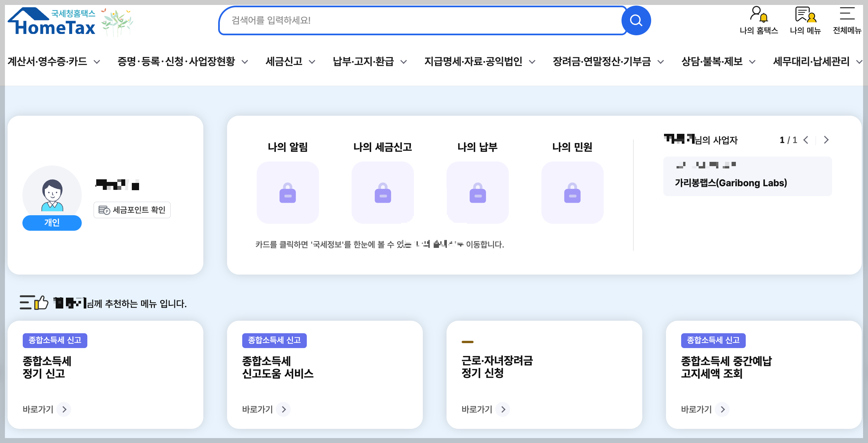Go to 종합소득세 정기 신고 바로가기
The image size is (868, 443).
[46, 409]
